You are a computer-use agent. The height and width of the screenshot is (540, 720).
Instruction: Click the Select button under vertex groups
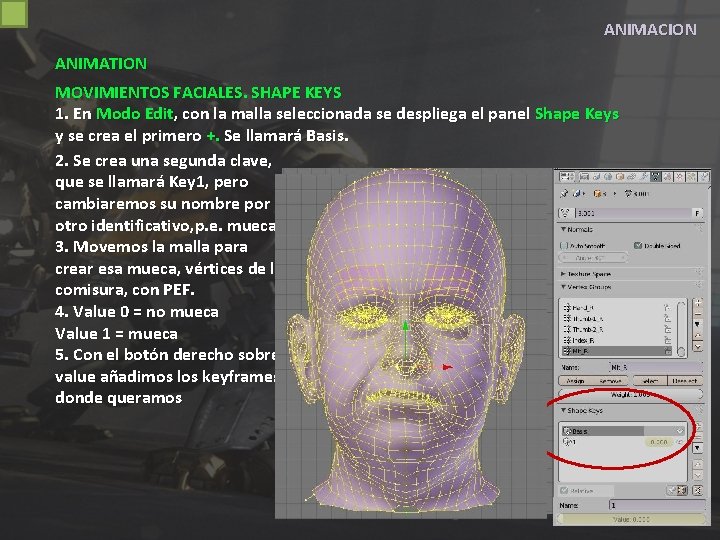(650, 381)
